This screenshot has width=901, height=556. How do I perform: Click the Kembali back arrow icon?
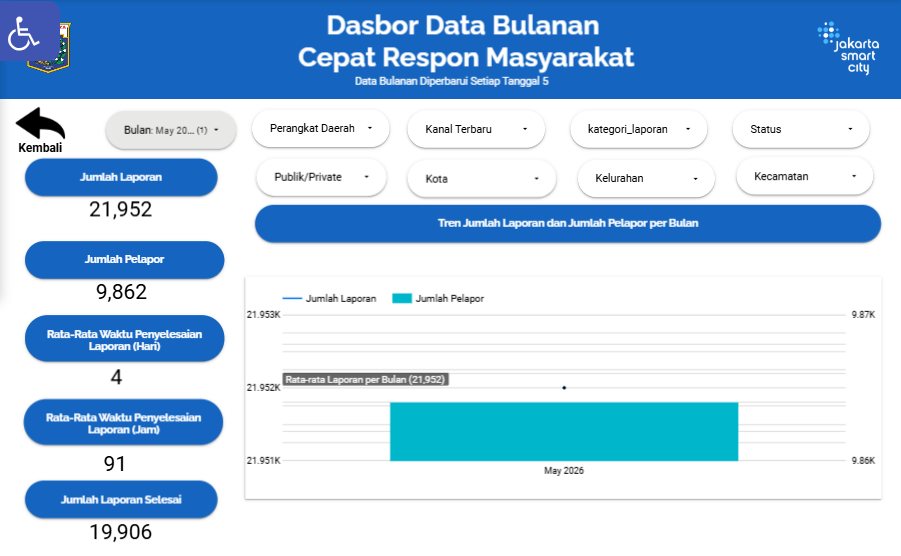tap(40, 123)
